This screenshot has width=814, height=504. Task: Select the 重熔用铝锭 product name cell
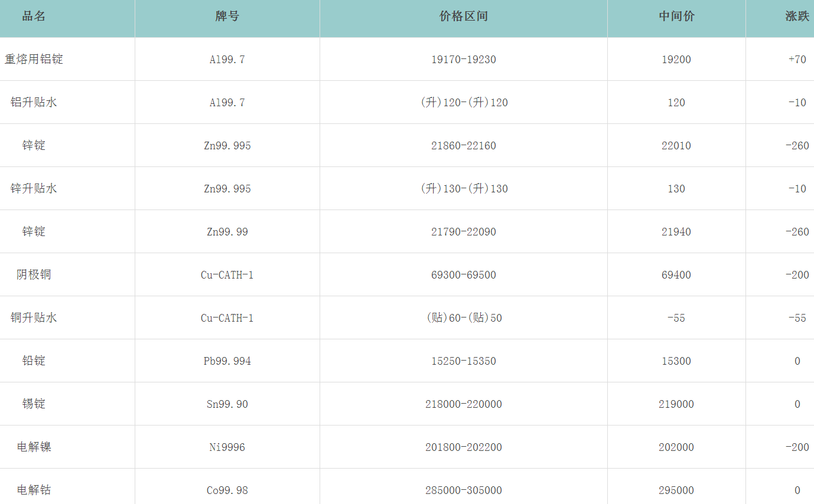34,60
